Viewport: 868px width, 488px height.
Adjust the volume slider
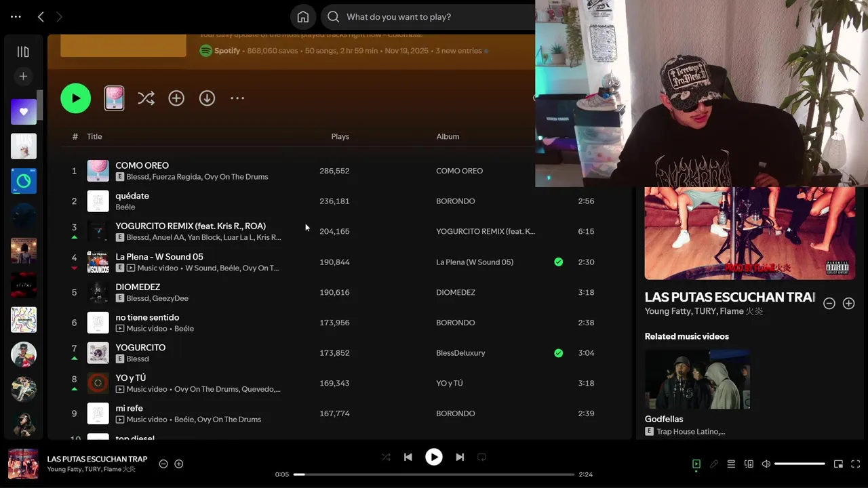click(x=800, y=464)
